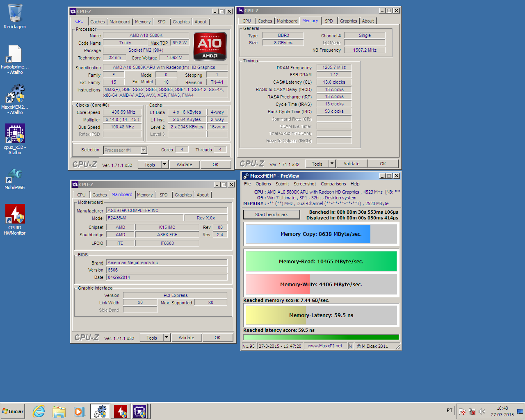Open SPD tab in the CPU-Z CPU window

[162, 22]
